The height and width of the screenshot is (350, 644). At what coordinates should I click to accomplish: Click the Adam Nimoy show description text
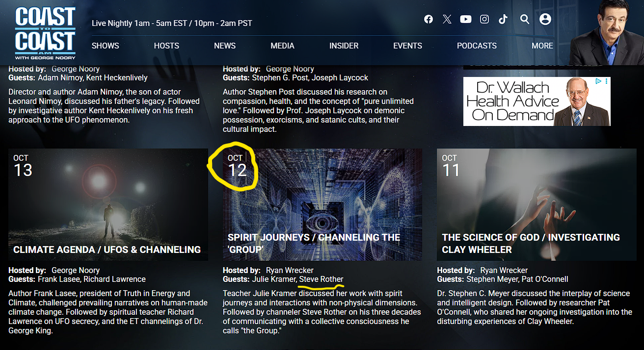104,106
